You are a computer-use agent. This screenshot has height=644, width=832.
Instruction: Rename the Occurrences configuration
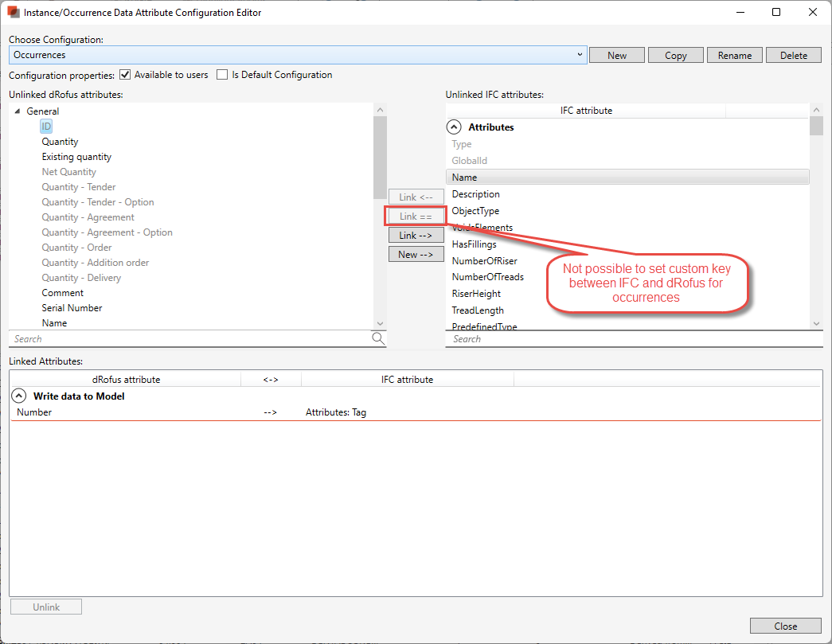(734, 55)
